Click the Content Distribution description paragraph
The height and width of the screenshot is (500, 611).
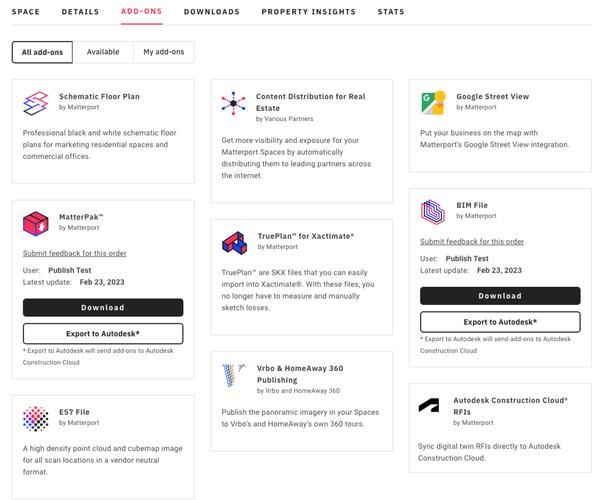(x=296, y=158)
